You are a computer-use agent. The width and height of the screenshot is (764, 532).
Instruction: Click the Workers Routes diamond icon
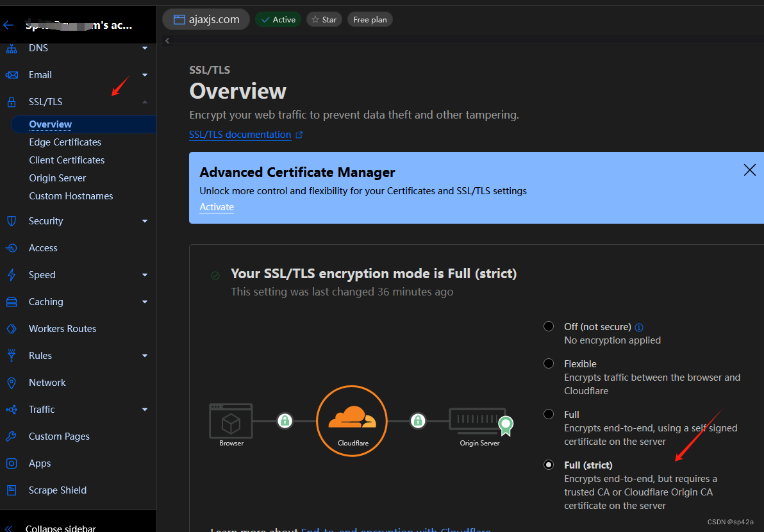(11, 329)
